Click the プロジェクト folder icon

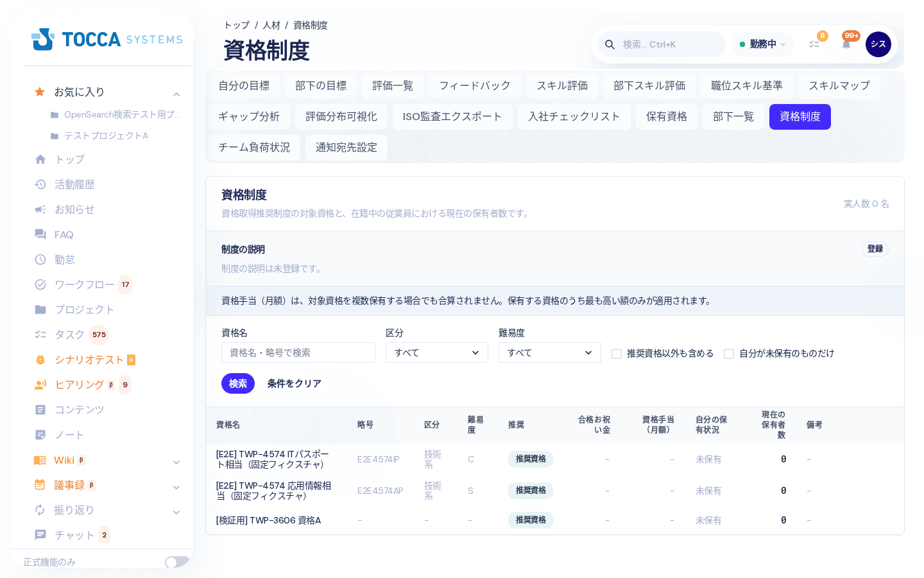pyautogui.click(x=40, y=310)
